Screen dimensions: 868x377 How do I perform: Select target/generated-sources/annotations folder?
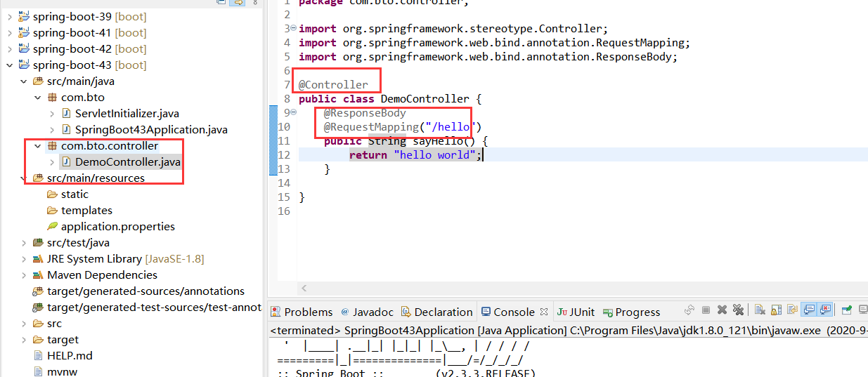tap(145, 291)
